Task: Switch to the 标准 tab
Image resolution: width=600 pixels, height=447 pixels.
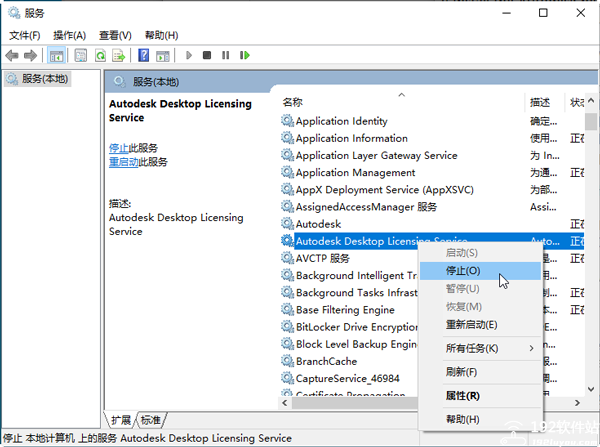Action: tap(150, 420)
